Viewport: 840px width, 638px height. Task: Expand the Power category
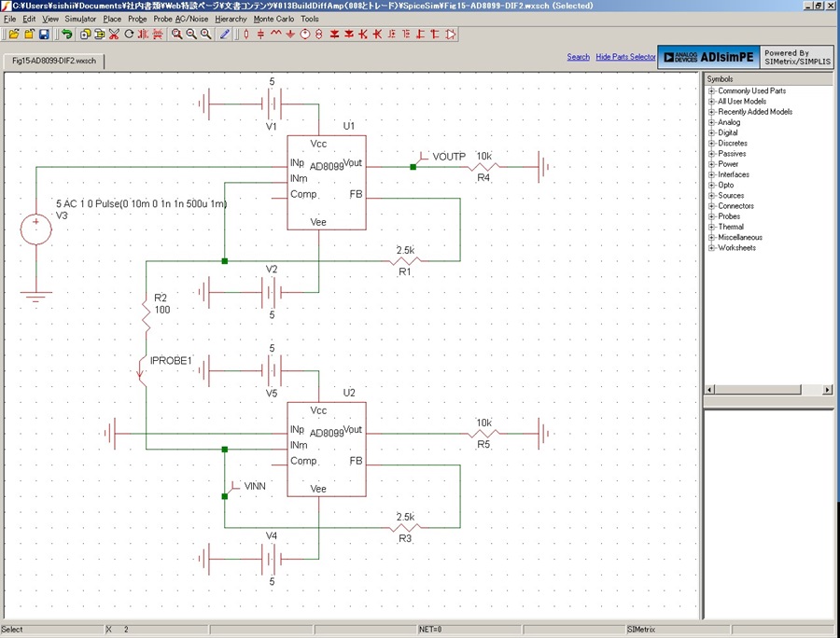(x=711, y=164)
